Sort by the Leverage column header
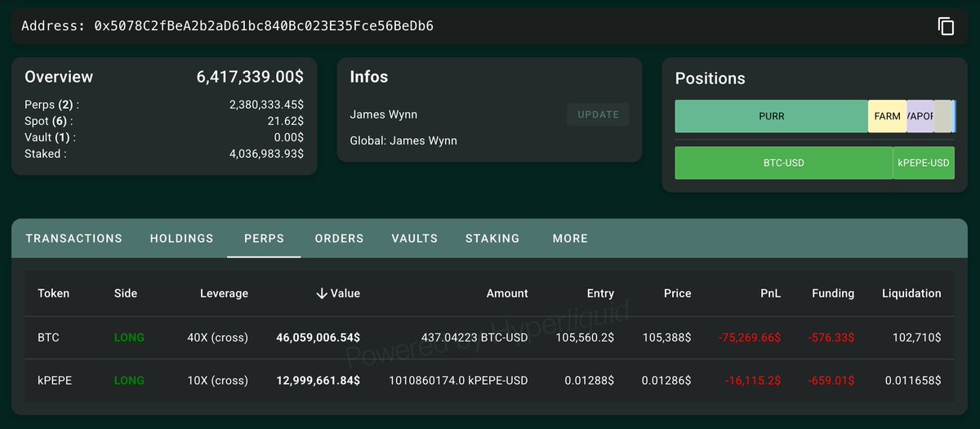Viewport: 980px width, 429px height. [x=224, y=293]
